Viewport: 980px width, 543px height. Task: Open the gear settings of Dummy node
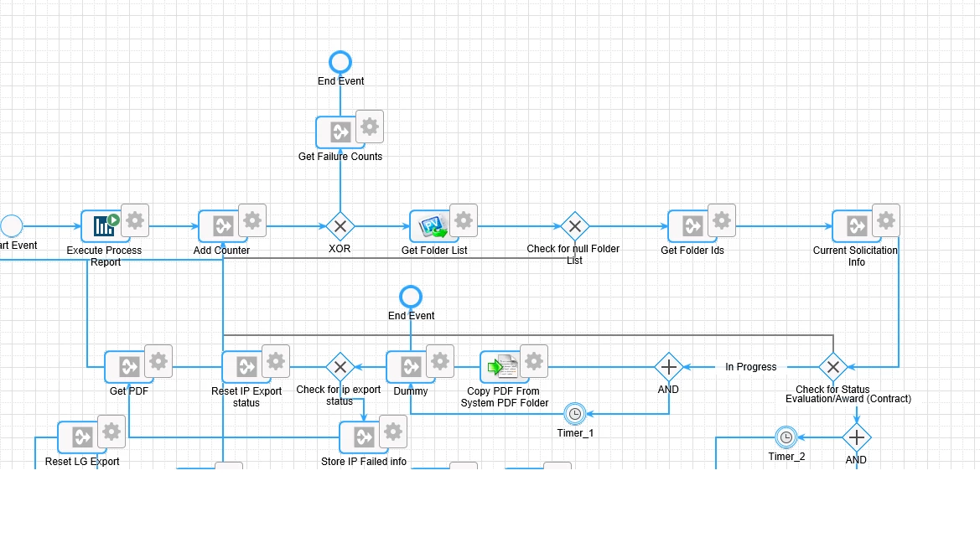coord(440,361)
